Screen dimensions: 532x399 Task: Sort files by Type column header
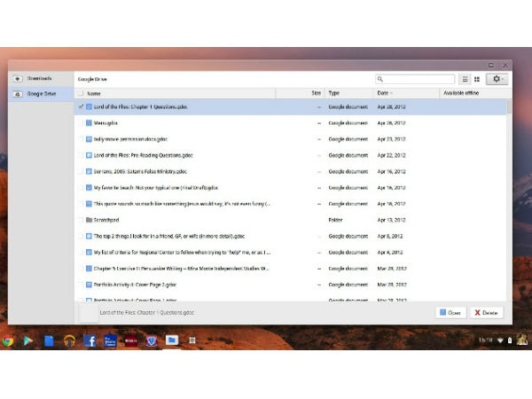click(x=334, y=93)
